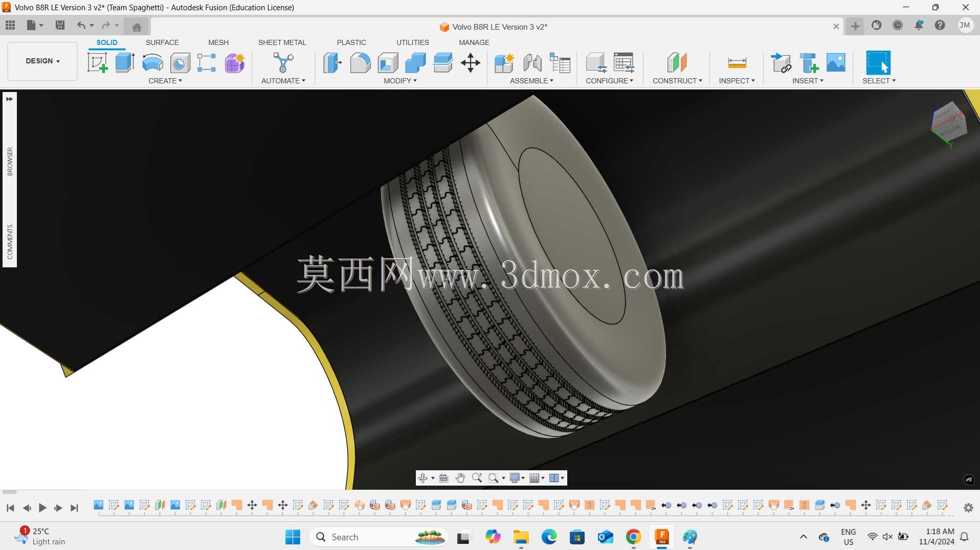Image resolution: width=980 pixels, height=550 pixels.
Task: Click the Insert Component plus icon
Action: pos(809,63)
